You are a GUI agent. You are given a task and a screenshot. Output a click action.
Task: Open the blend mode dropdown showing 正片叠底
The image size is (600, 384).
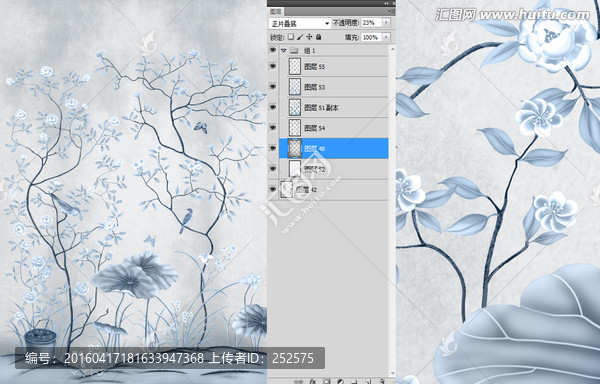(300, 23)
